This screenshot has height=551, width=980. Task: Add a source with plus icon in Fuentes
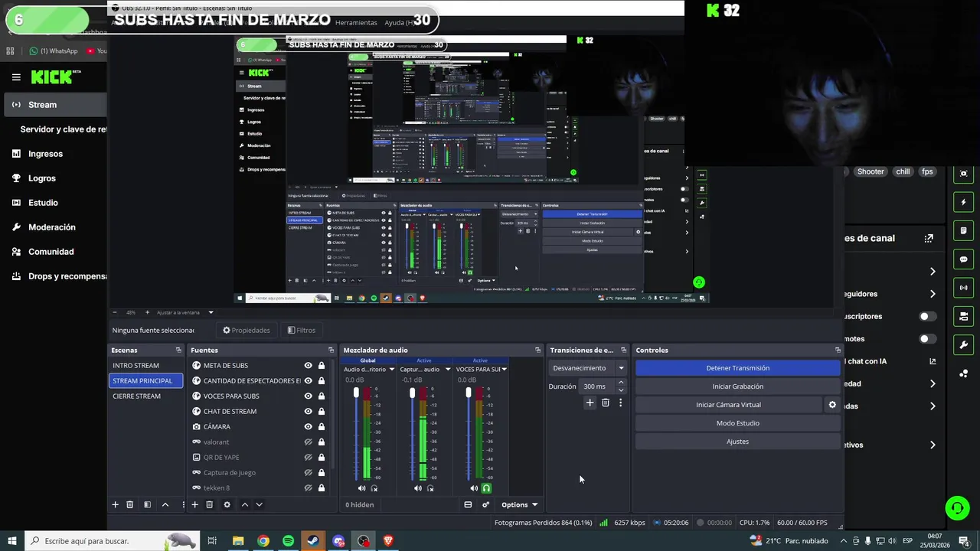click(x=194, y=504)
